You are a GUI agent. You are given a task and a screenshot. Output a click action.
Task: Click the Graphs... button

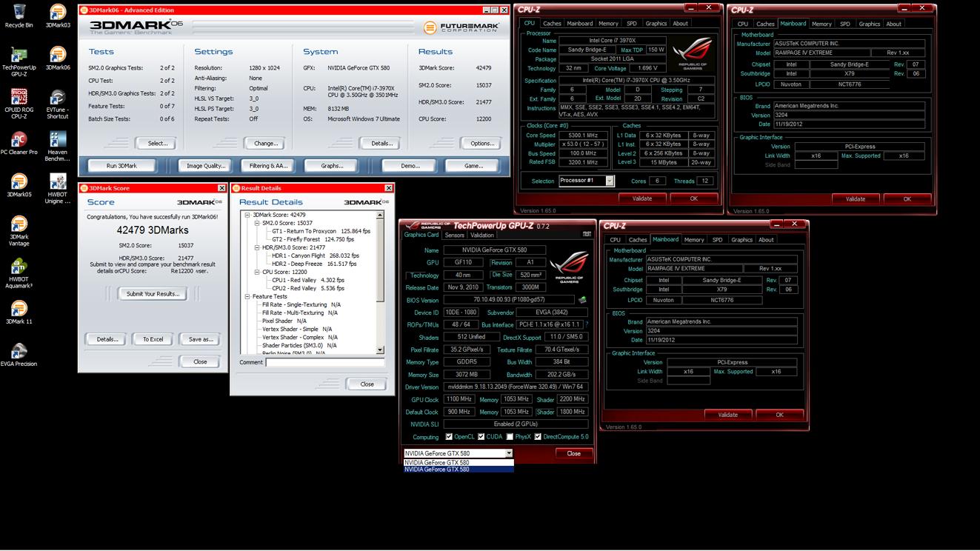(x=332, y=166)
